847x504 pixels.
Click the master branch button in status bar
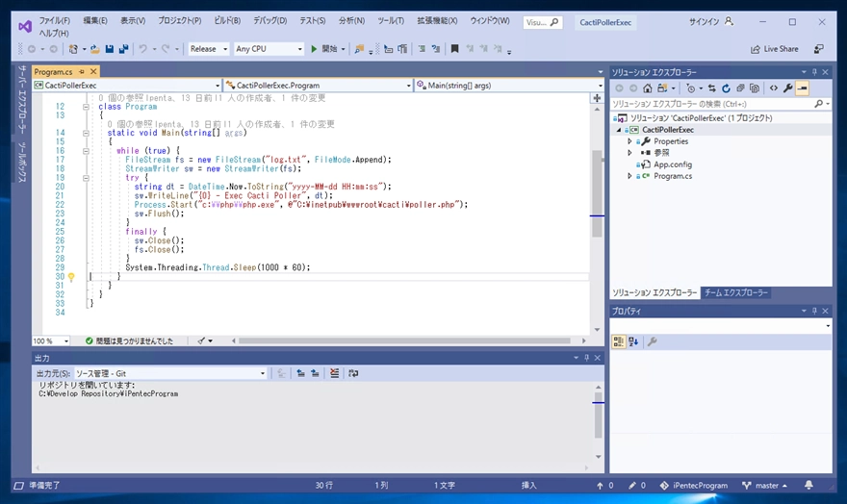[764, 485]
